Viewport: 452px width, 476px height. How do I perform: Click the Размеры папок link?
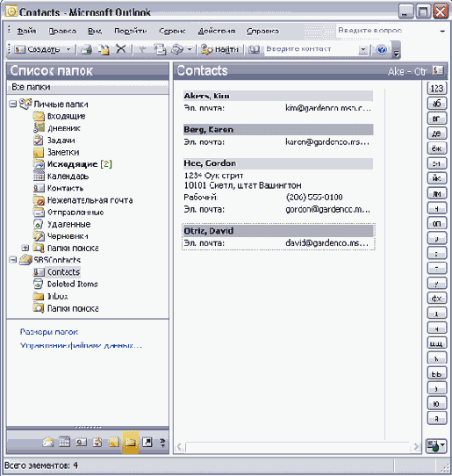pyautogui.click(x=49, y=332)
